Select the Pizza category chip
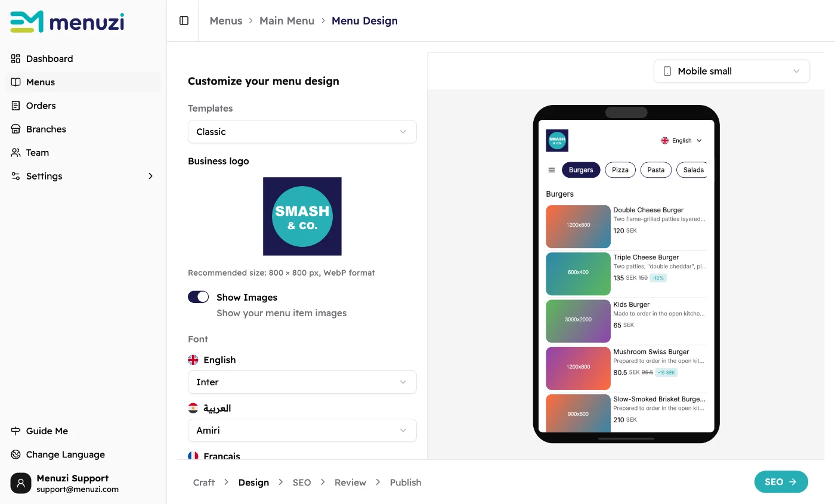This screenshot has width=835, height=504. [620, 170]
